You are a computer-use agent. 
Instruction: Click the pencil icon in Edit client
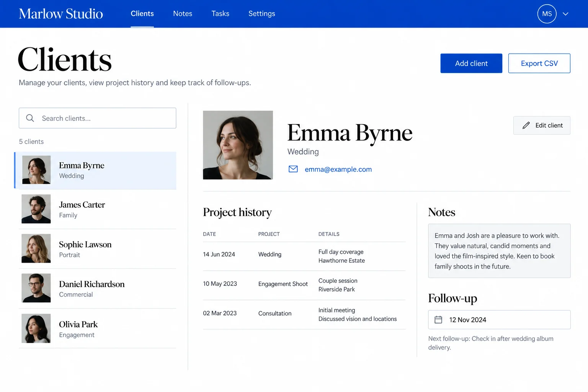click(x=526, y=125)
